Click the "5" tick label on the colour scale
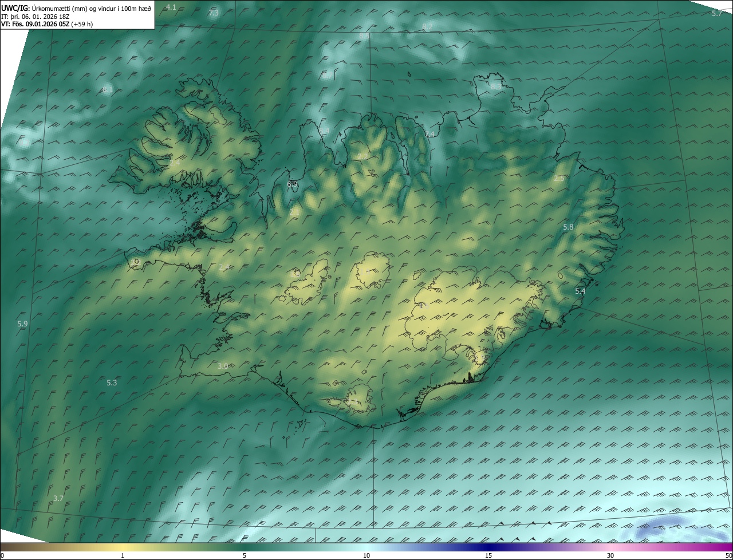 tap(245, 556)
